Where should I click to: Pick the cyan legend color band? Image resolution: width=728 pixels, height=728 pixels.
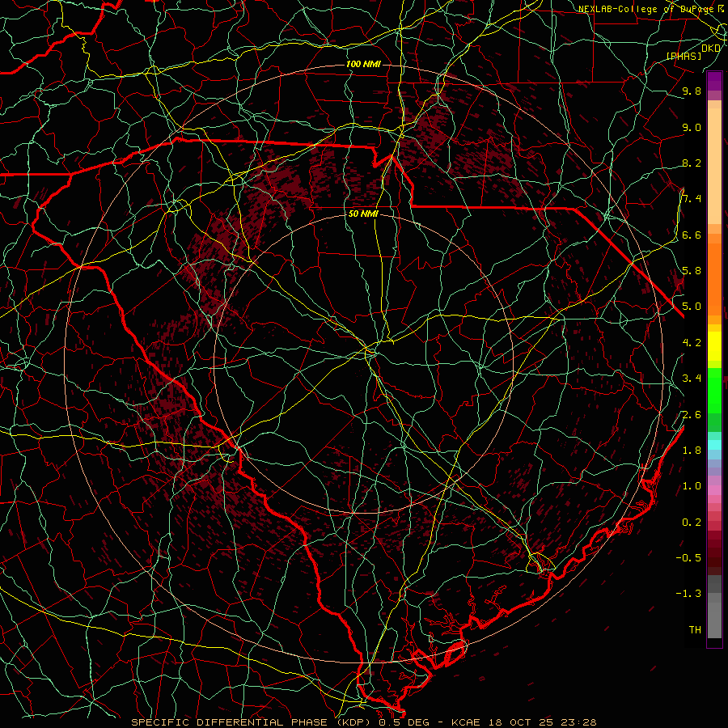pos(714,445)
